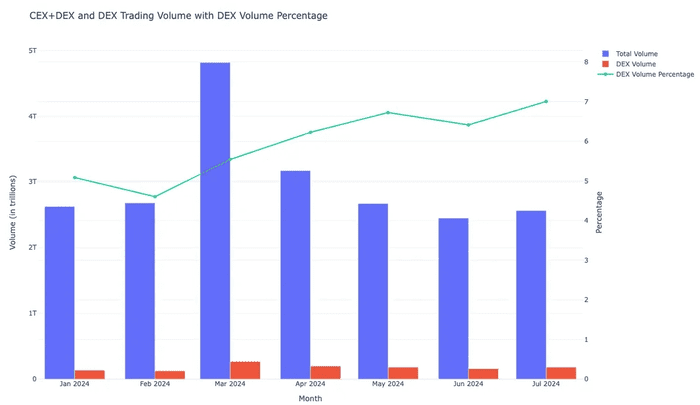Image resolution: width=700 pixels, height=405 pixels.
Task: Click the Jul 2024 percentage line point
Action: coord(546,101)
